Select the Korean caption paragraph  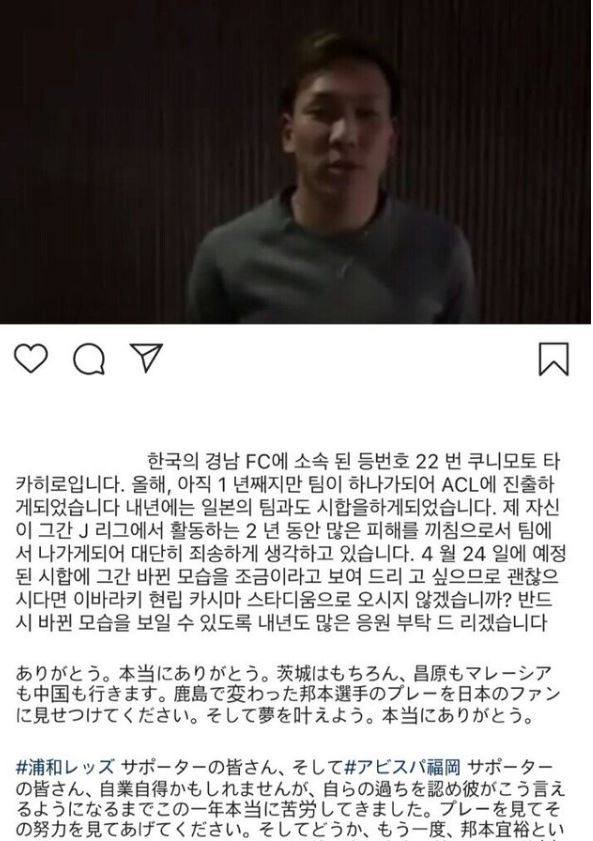[x=290, y=542]
